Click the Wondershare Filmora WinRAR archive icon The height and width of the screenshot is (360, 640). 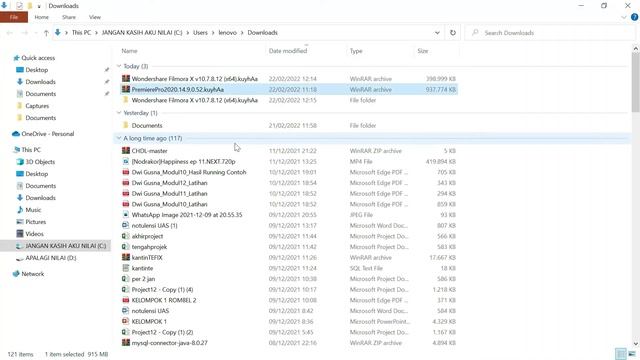click(126, 78)
